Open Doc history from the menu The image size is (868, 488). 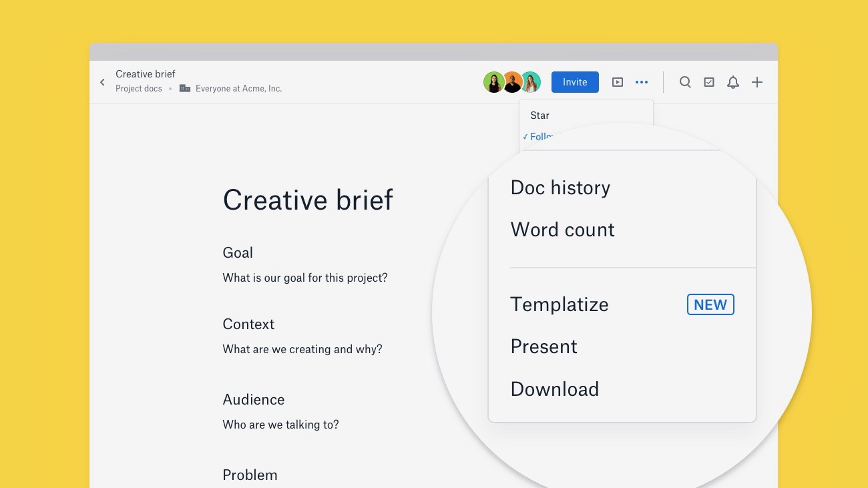560,188
